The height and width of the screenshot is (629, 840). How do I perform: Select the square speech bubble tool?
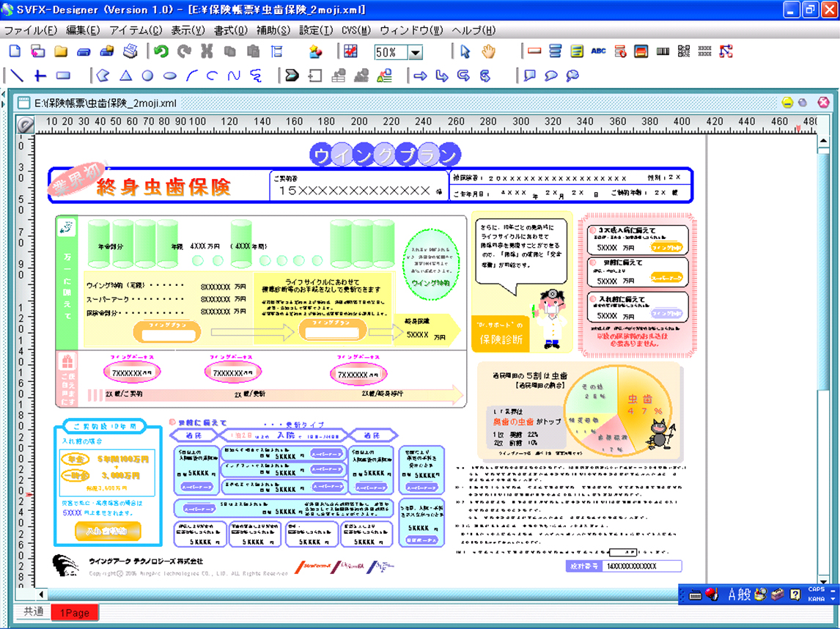(529, 76)
